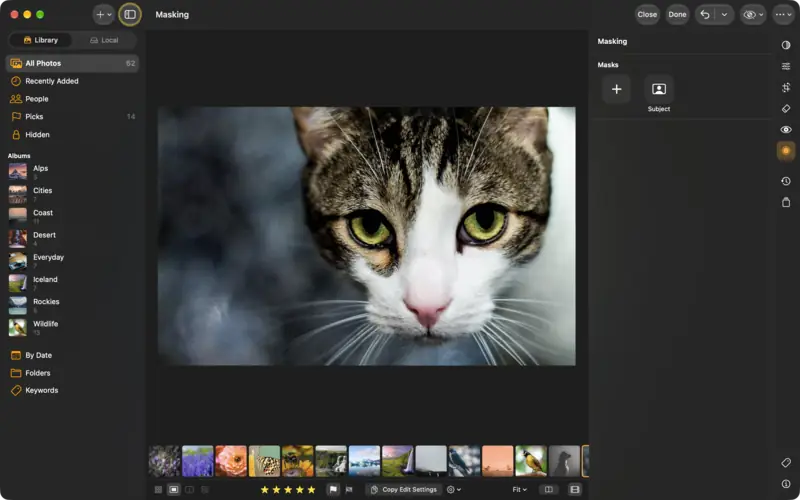The height and width of the screenshot is (500, 800).
Task: Set rating with the first star
Action: point(264,490)
